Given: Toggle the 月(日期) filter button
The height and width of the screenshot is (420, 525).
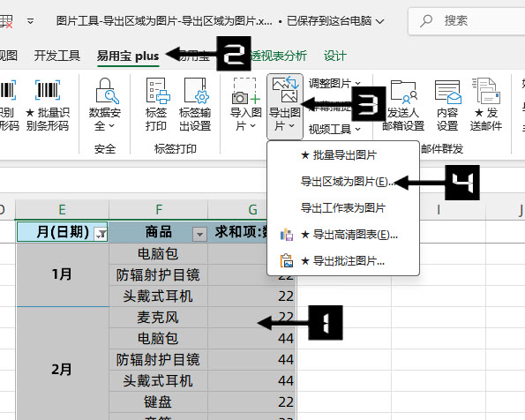Looking at the screenshot, I should [x=101, y=234].
